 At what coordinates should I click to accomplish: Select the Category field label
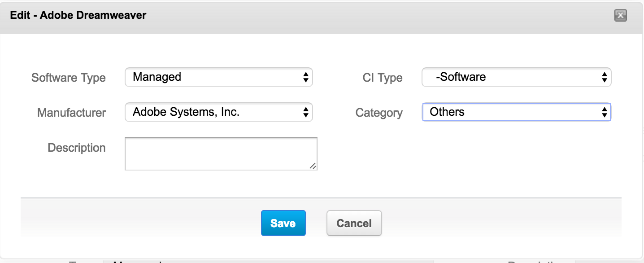tap(379, 113)
